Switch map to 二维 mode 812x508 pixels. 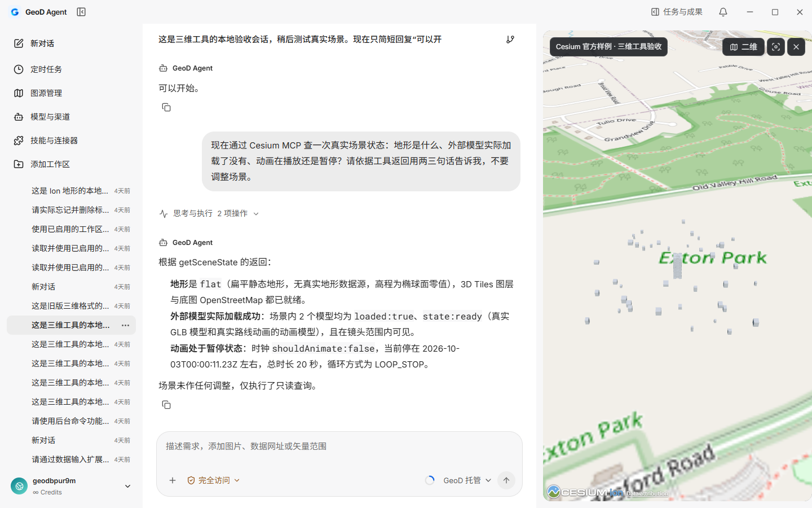pyautogui.click(x=743, y=47)
